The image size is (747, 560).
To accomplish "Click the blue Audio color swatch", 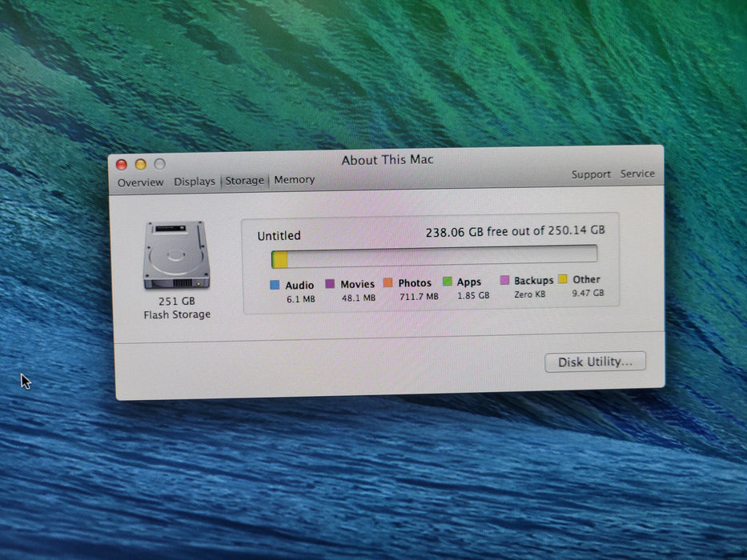I will (275, 285).
